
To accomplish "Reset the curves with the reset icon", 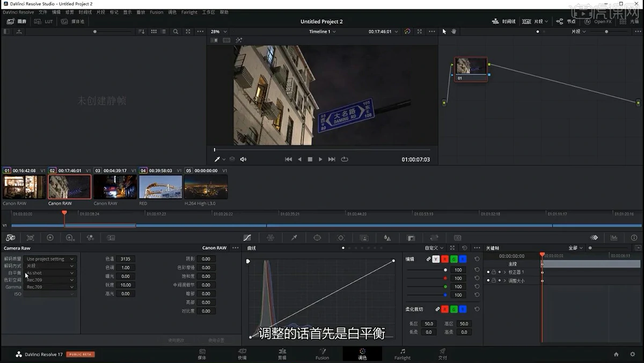I will pyautogui.click(x=465, y=248).
